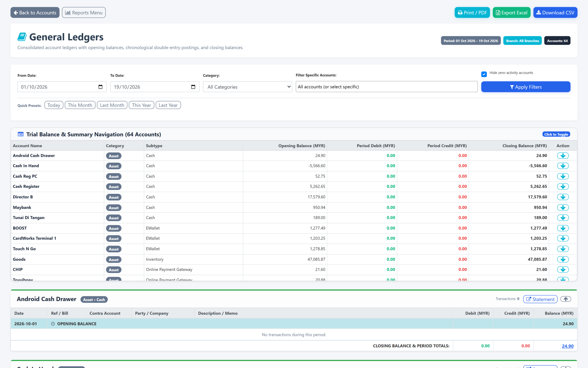Click Export Excel button
Viewport: 588px width, 368px height.
point(512,12)
